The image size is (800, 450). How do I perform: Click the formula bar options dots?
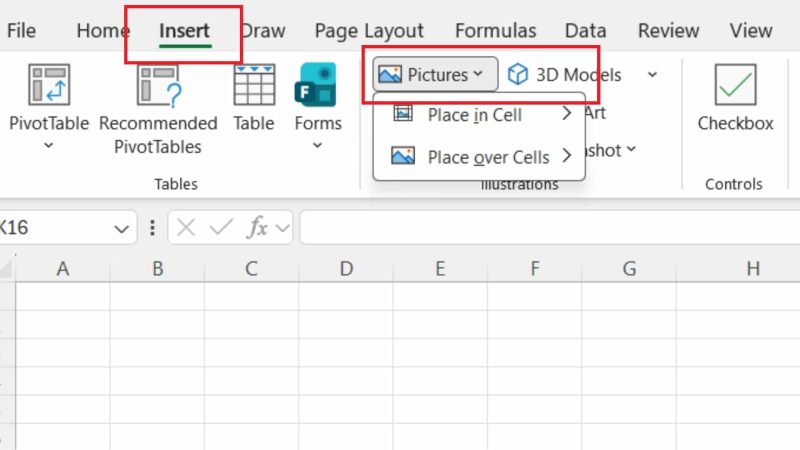[x=152, y=228]
